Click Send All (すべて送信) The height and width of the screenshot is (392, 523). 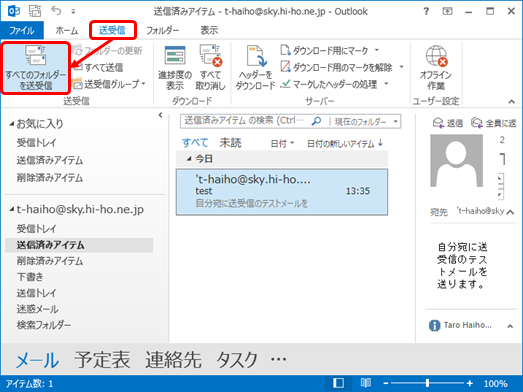coord(98,67)
